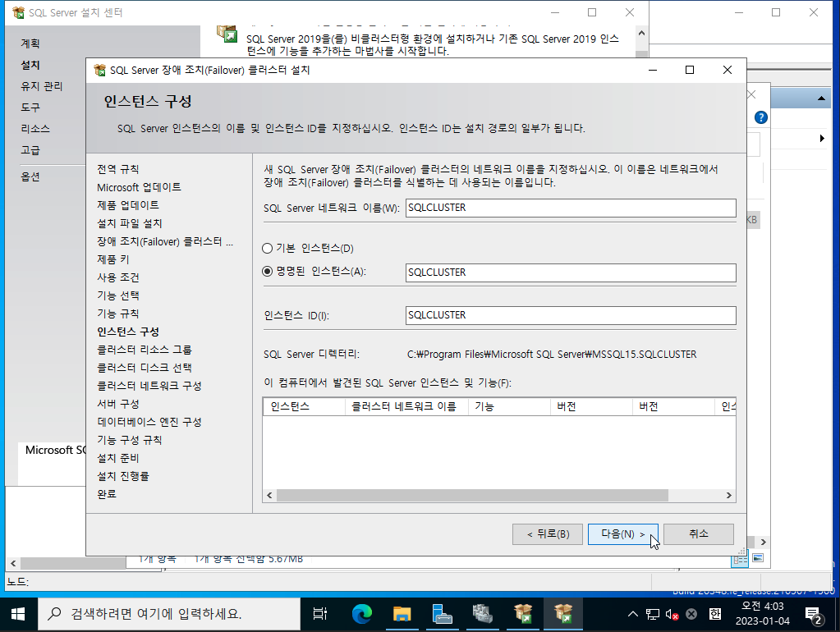The image size is (840, 632).
Task: Switch to first SQL Server setup taskbar icon
Action: (x=523, y=614)
